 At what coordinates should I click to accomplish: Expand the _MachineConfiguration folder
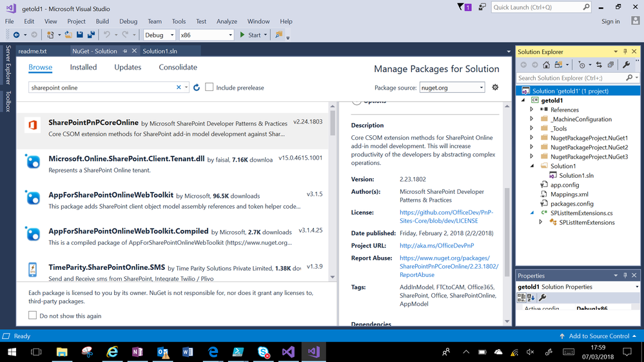click(532, 119)
